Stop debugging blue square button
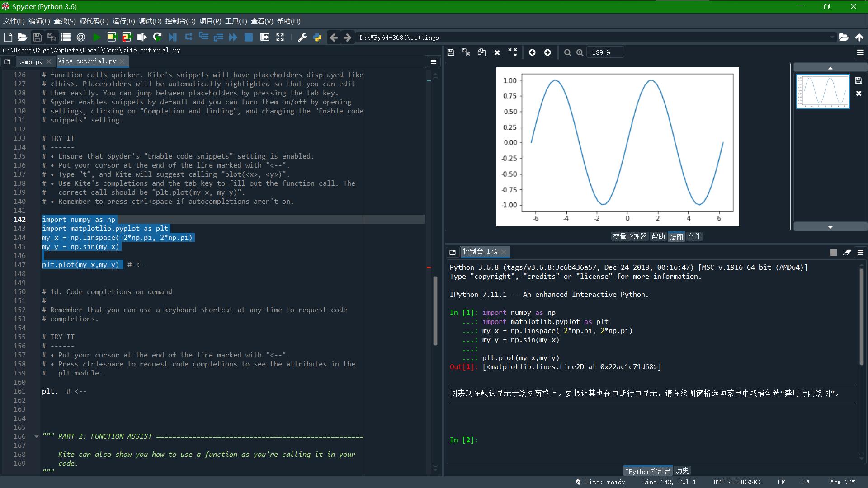The width and height of the screenshot is (868, 488). click(248, 38)
